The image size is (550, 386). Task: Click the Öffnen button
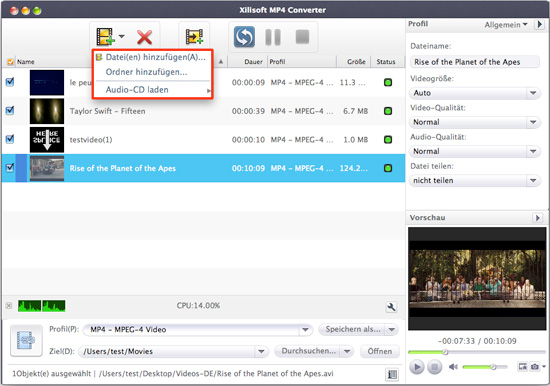(380, 351)
